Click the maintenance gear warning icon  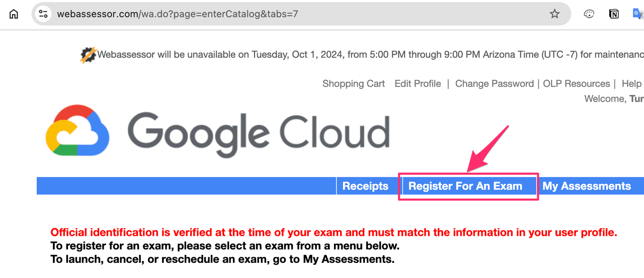click(88, 55)
